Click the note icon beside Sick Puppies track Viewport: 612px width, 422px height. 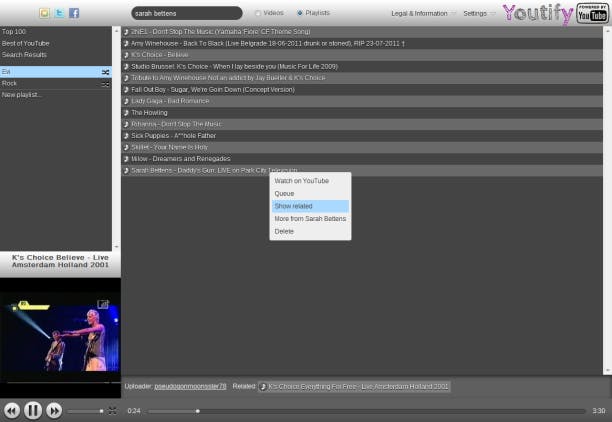[126, 136]
